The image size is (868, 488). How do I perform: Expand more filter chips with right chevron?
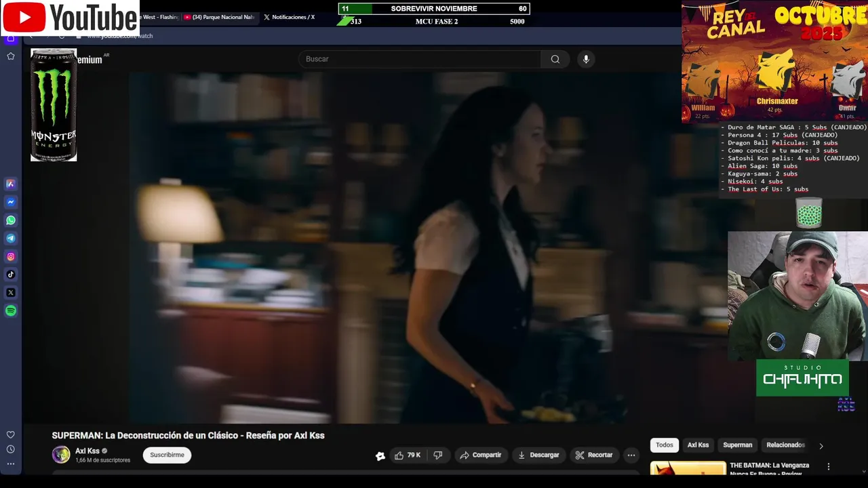pos(821,446)
